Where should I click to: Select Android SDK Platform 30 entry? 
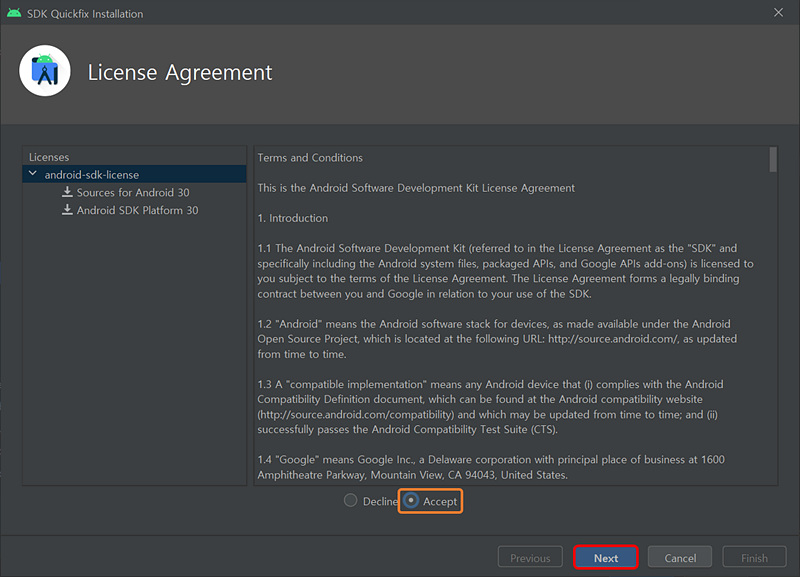click(137, 210)
